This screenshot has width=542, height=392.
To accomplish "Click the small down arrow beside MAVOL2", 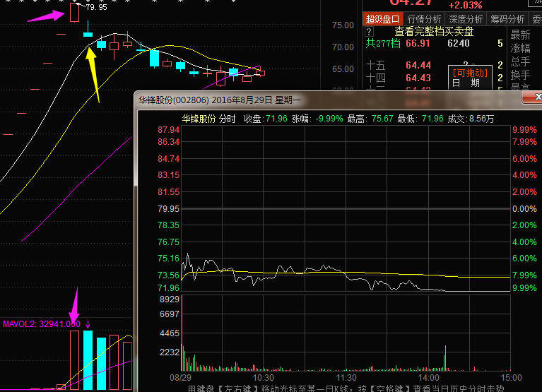I will pos(88,324).
